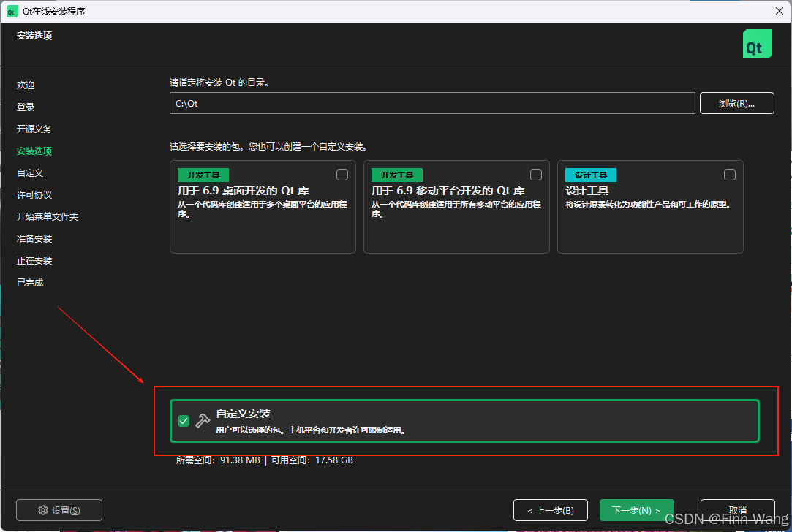Click the cyan 设计工具 tag
This screenshot has height=532, width=792.
pyautogui.click(x=590, y=175)
